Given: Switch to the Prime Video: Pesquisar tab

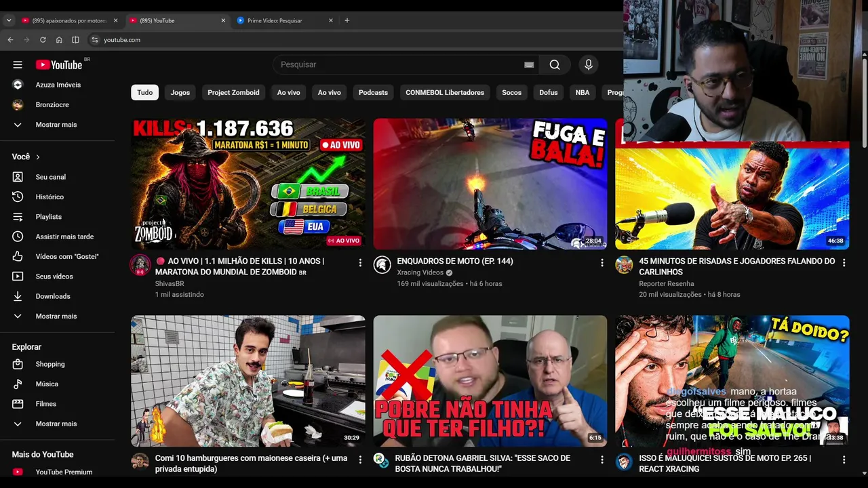Looking at the screenshot, I should click(285, 20).
